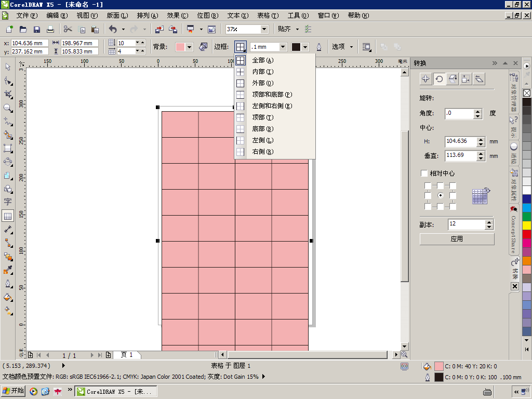Click the Open file icon
Viewport: 532px width, 399px height.
[x=23, y=30]
